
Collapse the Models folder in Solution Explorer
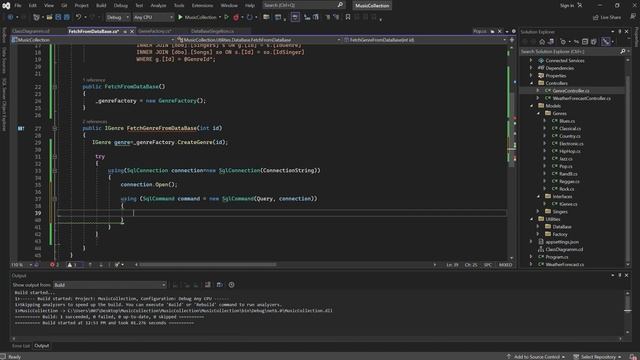coord(531,106)
